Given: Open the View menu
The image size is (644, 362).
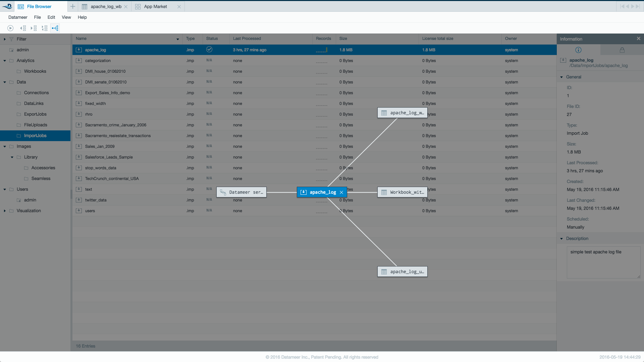Looking at the screenshot, I should [x=66, y=17].
